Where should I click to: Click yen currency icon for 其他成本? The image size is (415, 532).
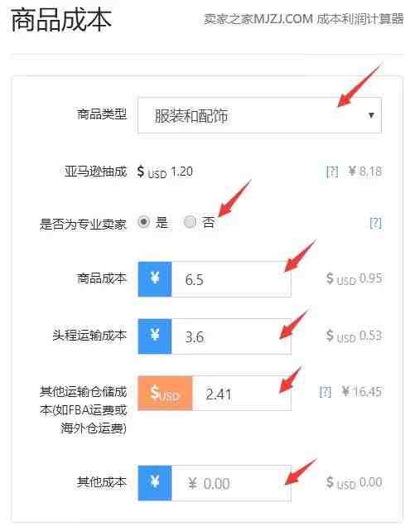pyautogui.click(x=155, y=483)
